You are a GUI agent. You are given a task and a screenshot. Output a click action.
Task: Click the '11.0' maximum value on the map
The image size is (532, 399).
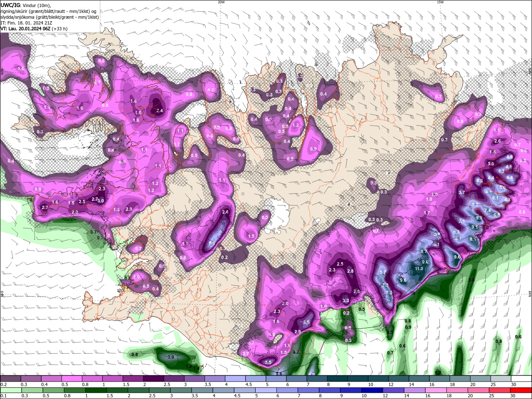pyautogui.click(x=419, y=268)
